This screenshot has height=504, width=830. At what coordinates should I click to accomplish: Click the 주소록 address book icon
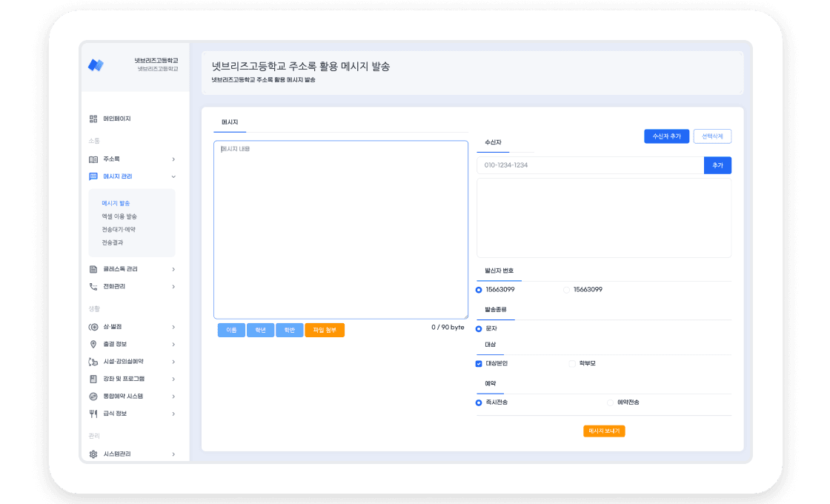click(x=93, y=159)
